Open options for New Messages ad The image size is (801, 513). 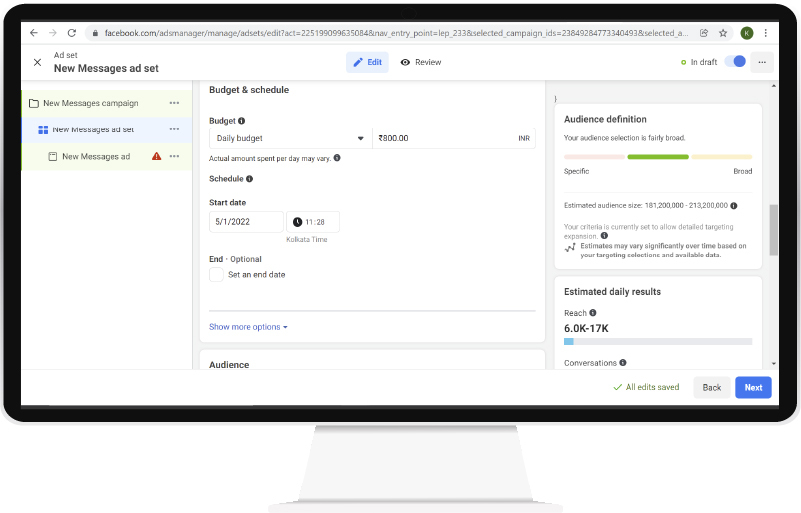174,156
